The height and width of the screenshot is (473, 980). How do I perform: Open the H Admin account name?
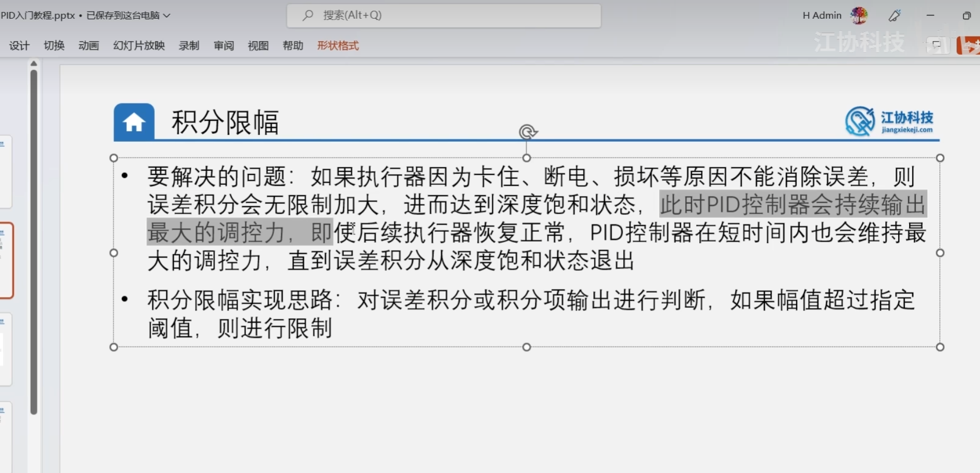point(822,16)
